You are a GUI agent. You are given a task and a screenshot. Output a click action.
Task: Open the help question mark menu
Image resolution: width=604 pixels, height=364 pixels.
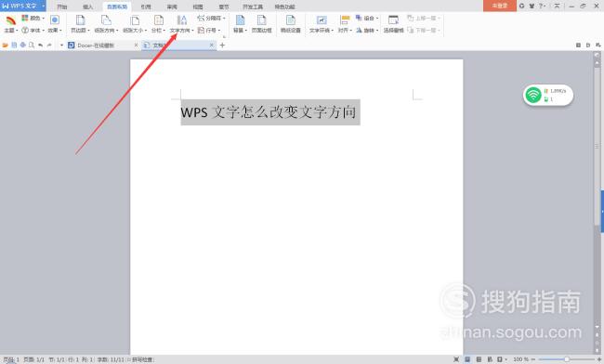pyautogui.click(x=542, y=6)
